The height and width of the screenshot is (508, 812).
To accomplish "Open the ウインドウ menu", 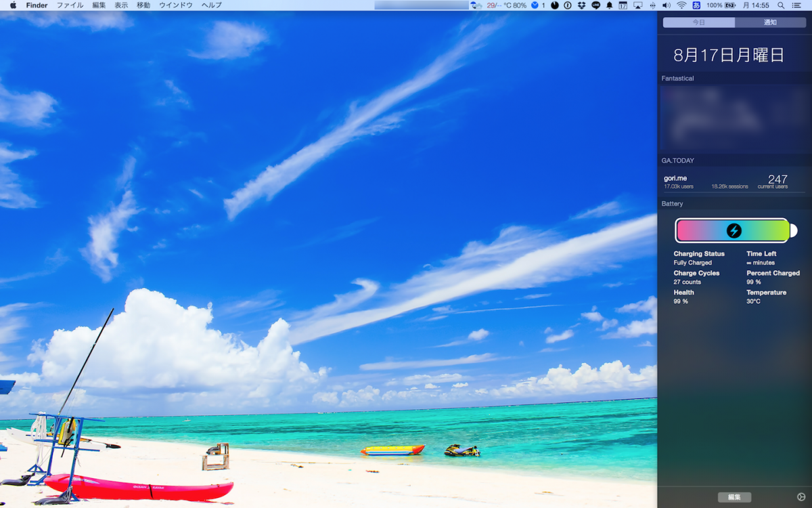I will tap(175, 5).
